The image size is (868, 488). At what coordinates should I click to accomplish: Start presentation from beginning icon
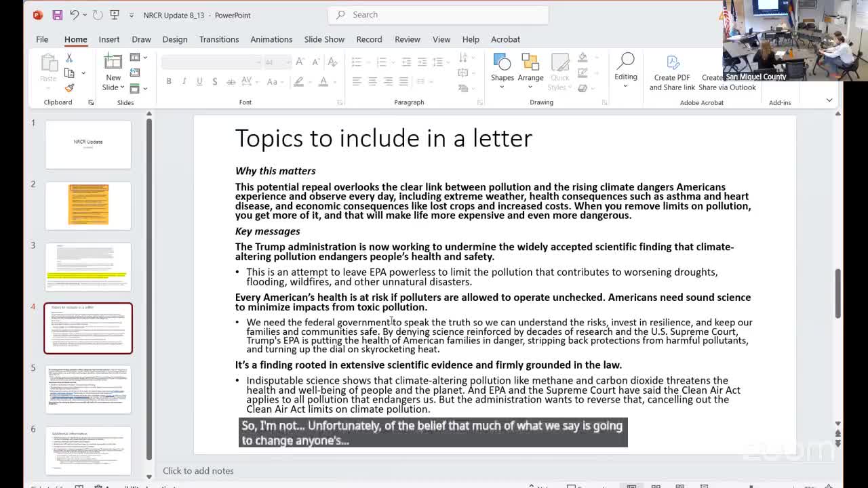(x=116, y=15)
